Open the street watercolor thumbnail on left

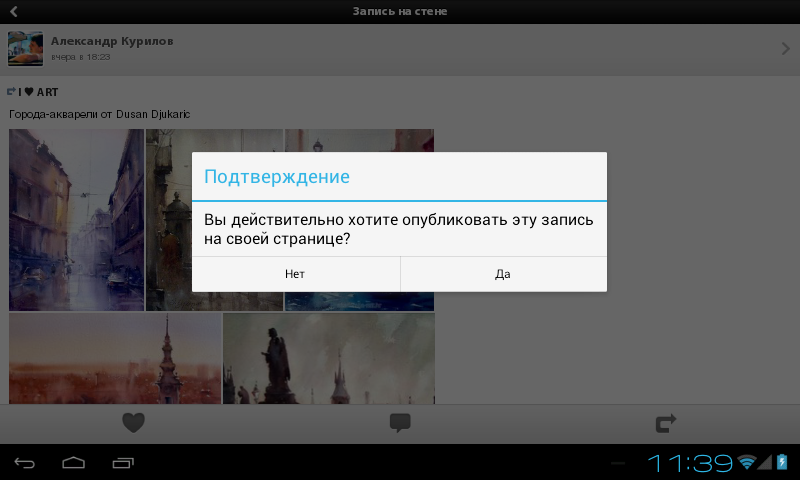[77, 220]
